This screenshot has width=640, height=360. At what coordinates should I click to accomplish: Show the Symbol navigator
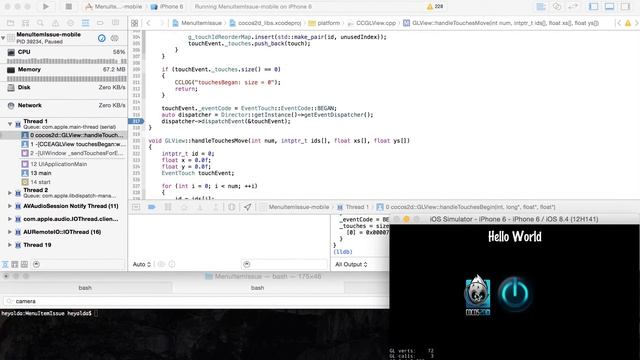pos(25,23)
